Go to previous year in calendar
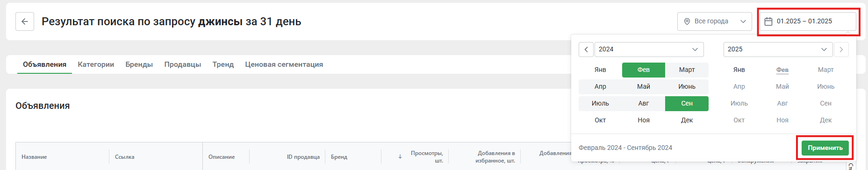 point(586,50)
